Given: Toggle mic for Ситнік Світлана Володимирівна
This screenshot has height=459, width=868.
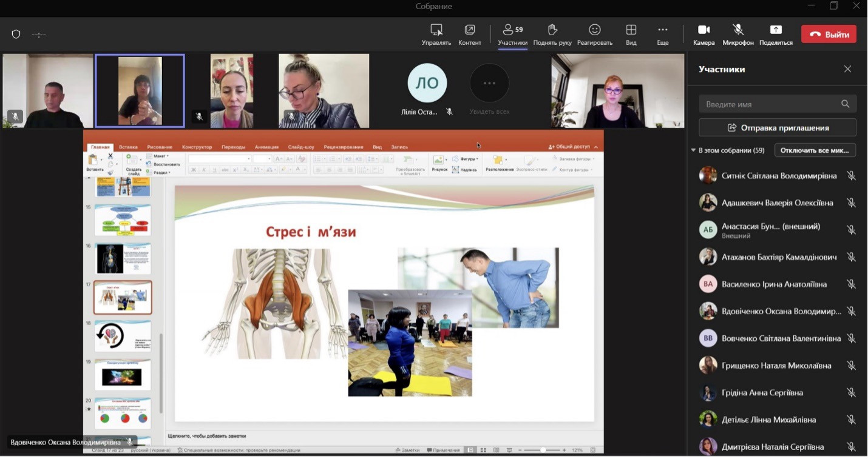Looking at the screenshot, I should 851,176.
